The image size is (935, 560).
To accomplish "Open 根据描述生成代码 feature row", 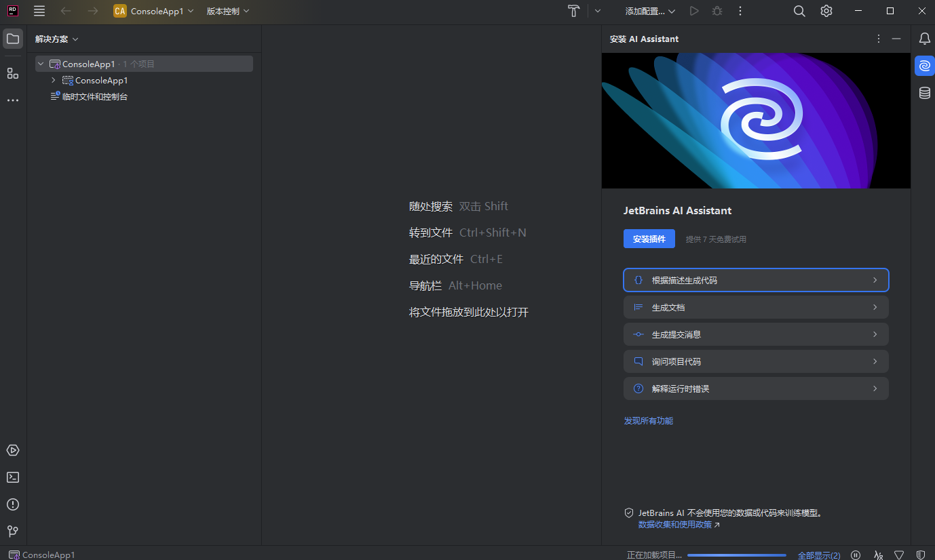I will pyautogui.click(x=756, y=280).
